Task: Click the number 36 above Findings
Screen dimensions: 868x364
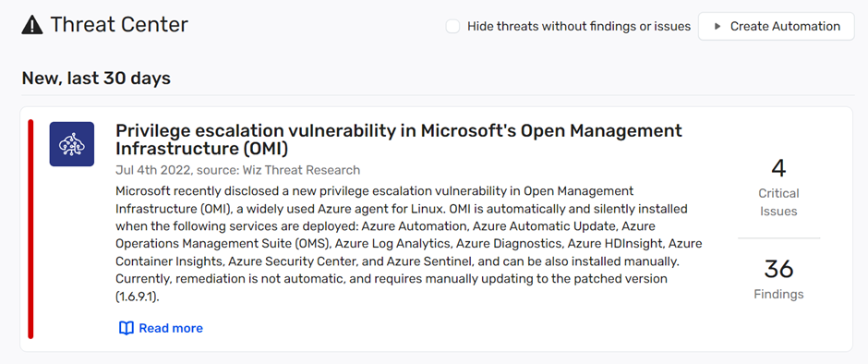Action: 778,269
